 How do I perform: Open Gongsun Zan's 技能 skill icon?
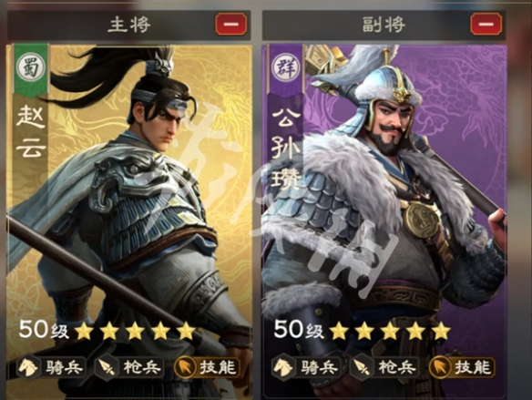click(440, 367)
